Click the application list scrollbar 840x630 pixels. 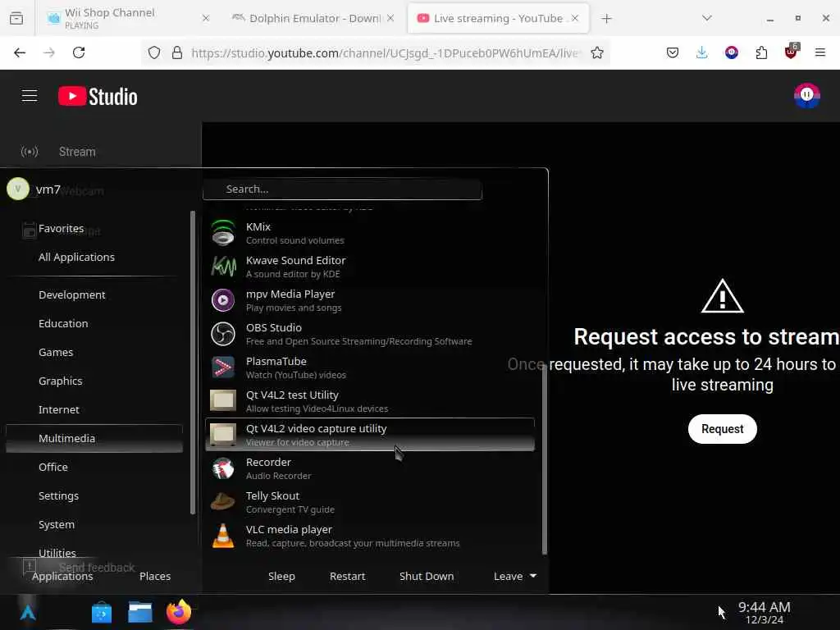[x=545, y=459]
